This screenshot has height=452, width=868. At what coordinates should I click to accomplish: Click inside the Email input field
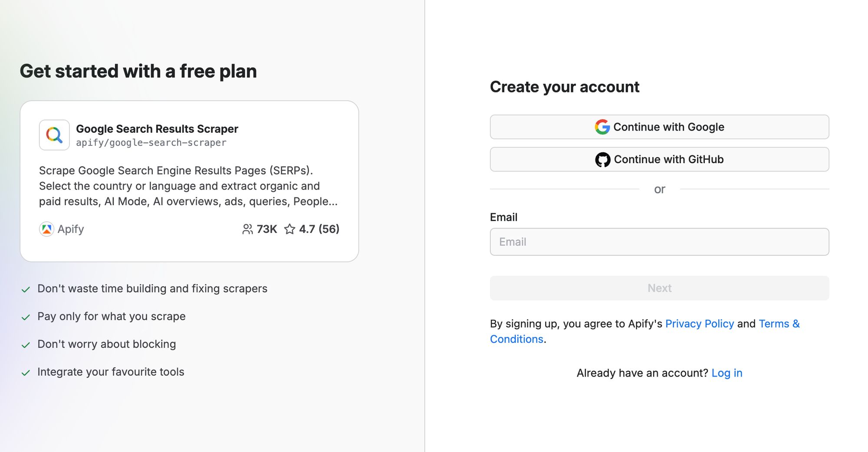(x=659, y=242)
